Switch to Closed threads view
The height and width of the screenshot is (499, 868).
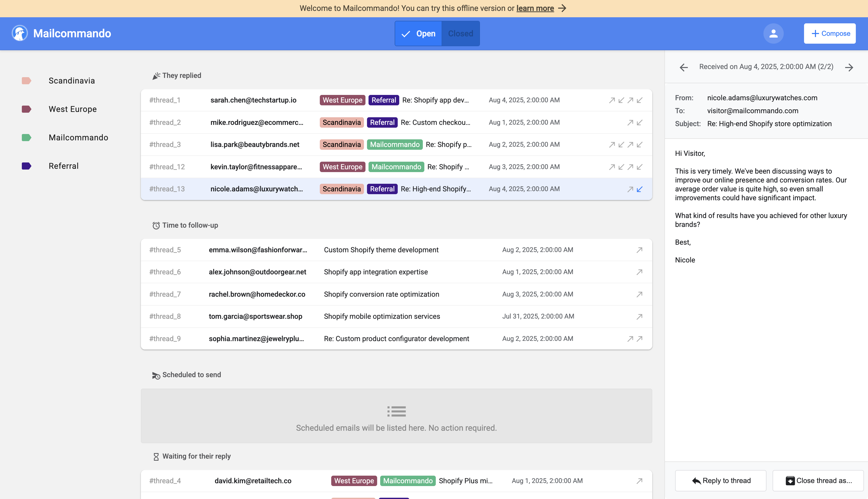(x=460, y=34)
